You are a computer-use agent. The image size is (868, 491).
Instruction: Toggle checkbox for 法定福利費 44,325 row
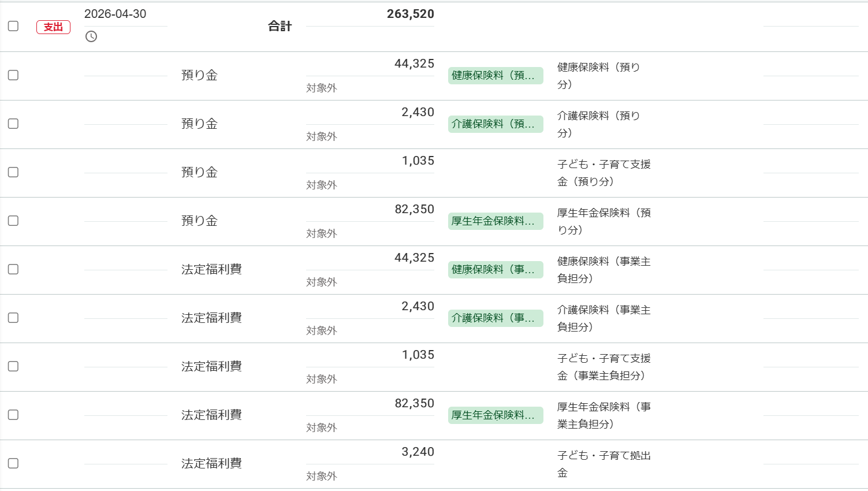(13, 269)
